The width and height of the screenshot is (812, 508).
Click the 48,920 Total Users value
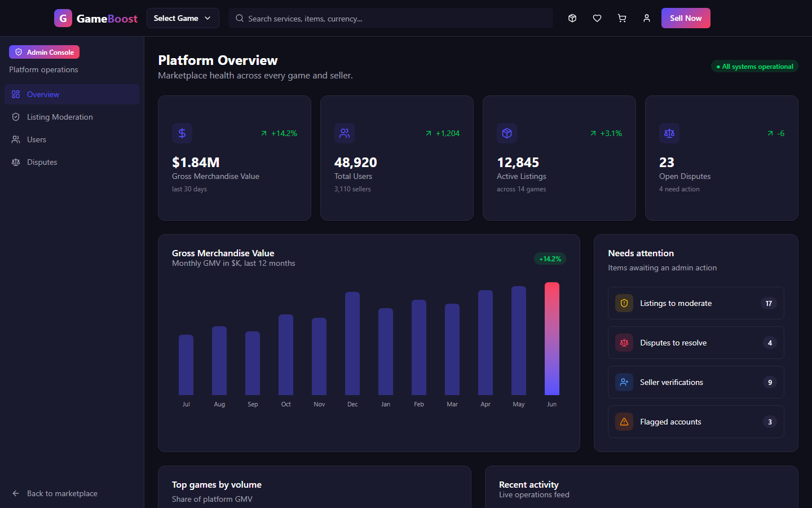coord(356,163)
